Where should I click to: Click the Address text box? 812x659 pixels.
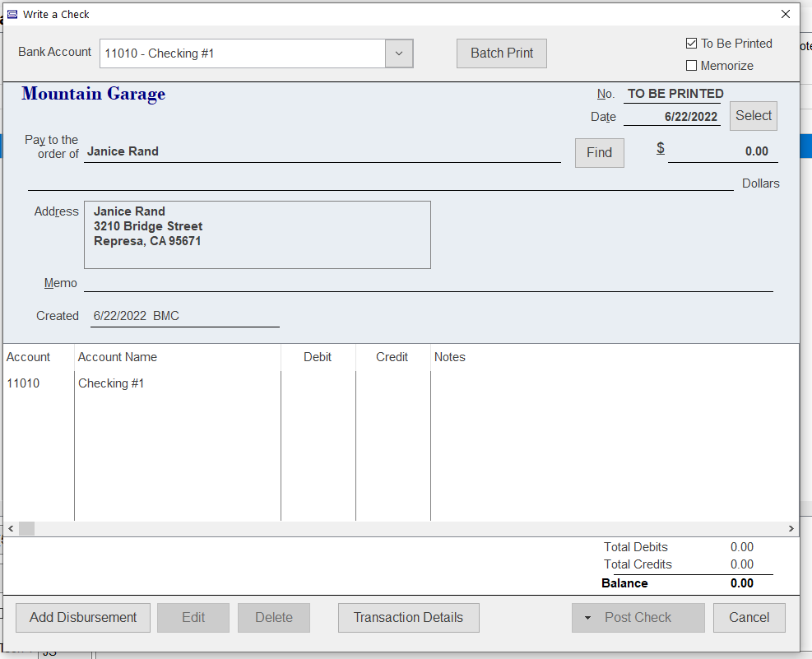point(257,234)
